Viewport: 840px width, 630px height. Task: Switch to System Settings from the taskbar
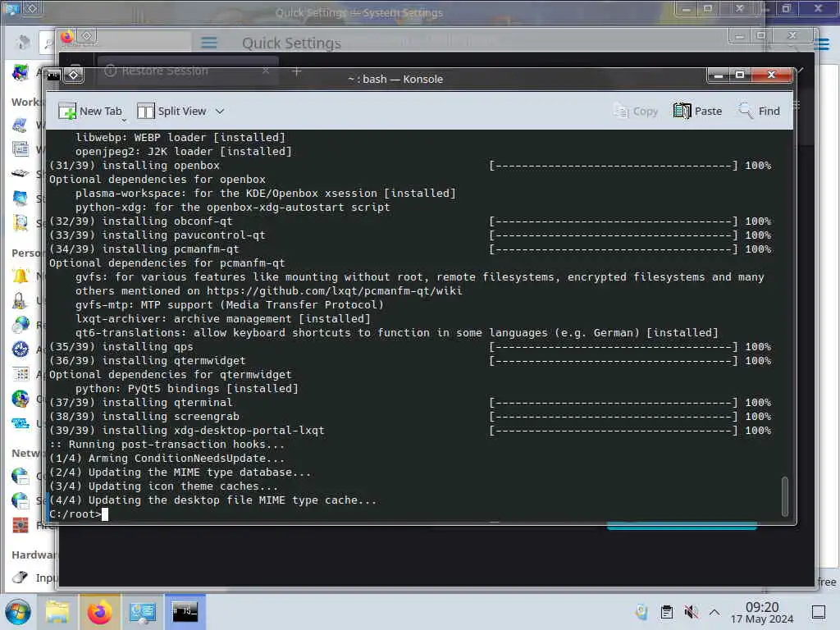[x=143, y=612]
